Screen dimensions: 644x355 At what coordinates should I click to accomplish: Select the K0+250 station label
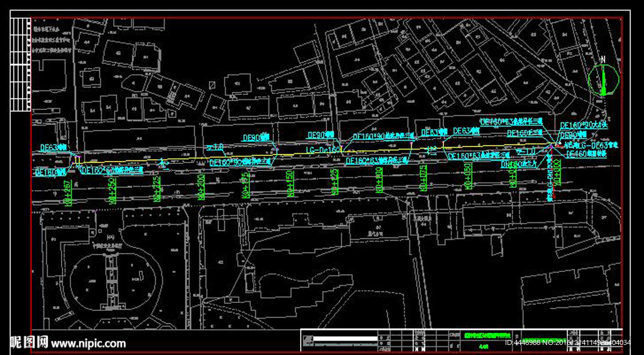[112, 191]
